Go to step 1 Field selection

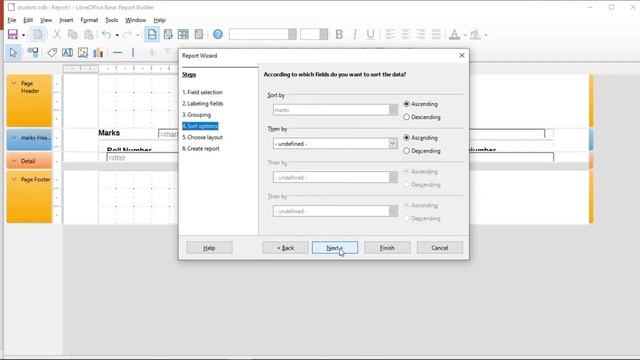click(202, 92)
